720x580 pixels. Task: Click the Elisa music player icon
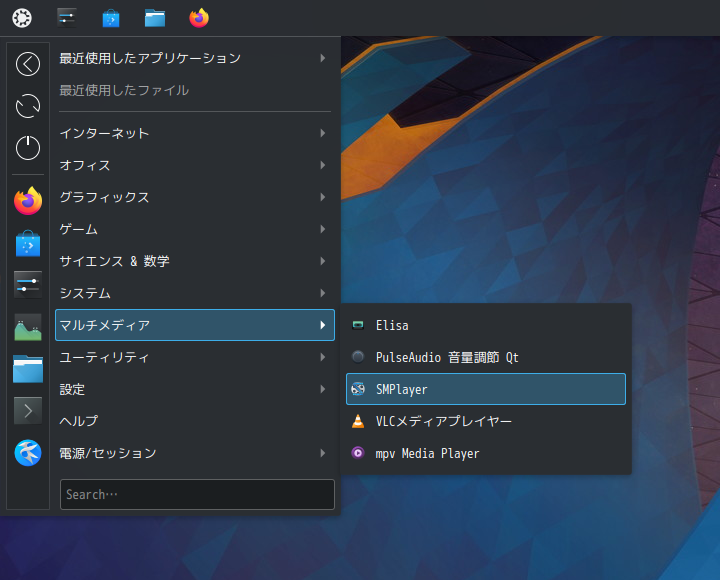point(358,325)
